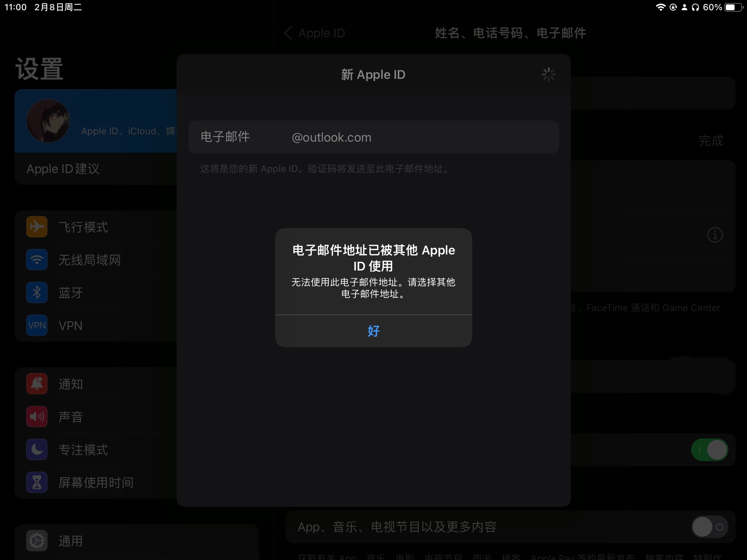Image resolution: width=747 pixels, height=560 pixels.
Task: Tap the info circle icon on right
Action: [x=715, y=235]
